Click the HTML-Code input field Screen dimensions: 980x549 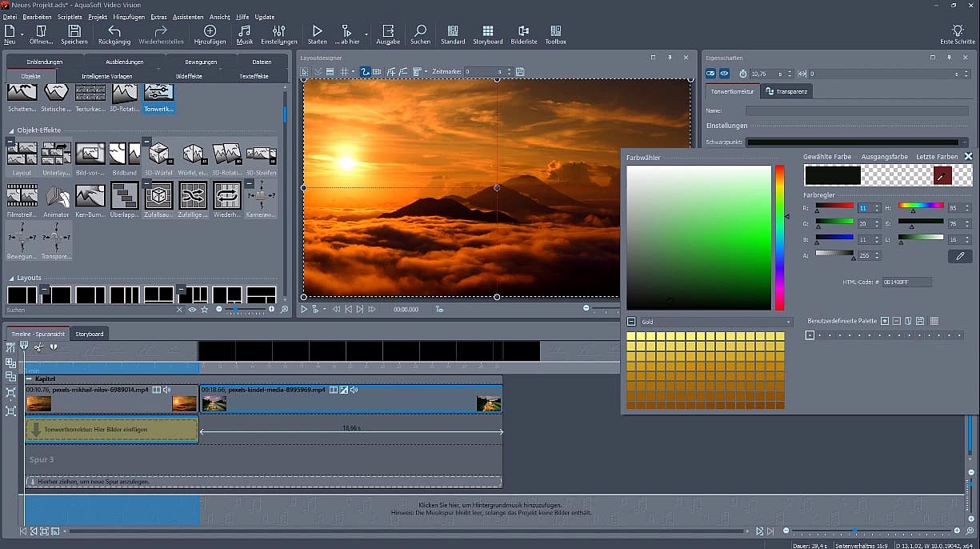pyautogui.click(x=906, y=283)
